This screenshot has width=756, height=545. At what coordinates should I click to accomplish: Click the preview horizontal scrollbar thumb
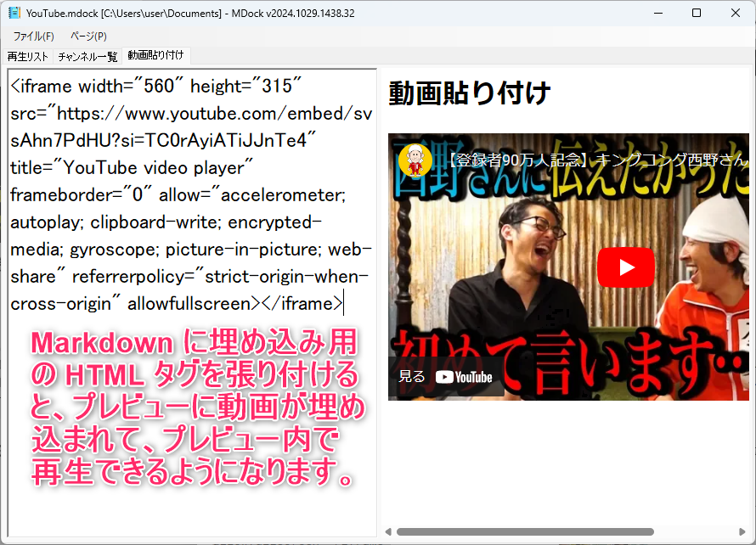click(525, 531)
